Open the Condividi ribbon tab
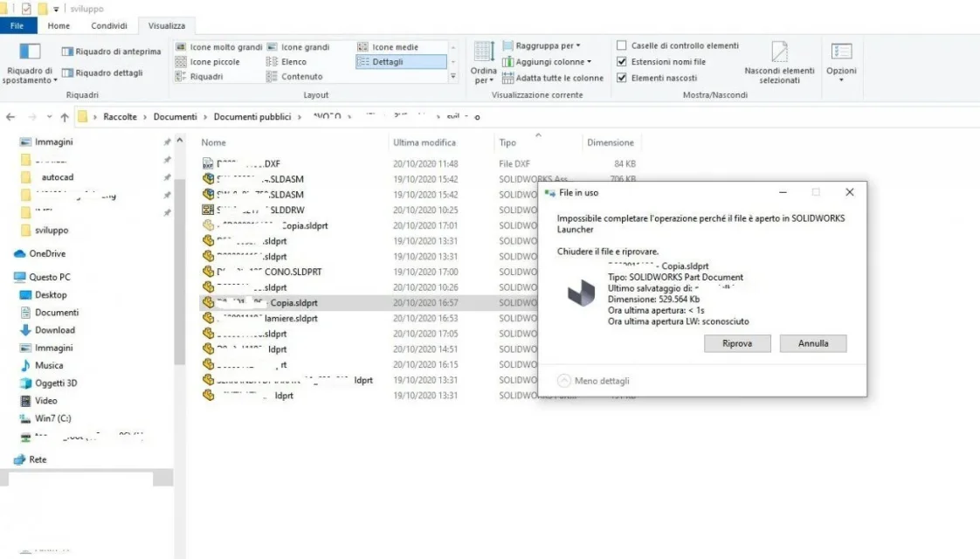This screenshot has height=559, width=980. [x=109, y=25]
